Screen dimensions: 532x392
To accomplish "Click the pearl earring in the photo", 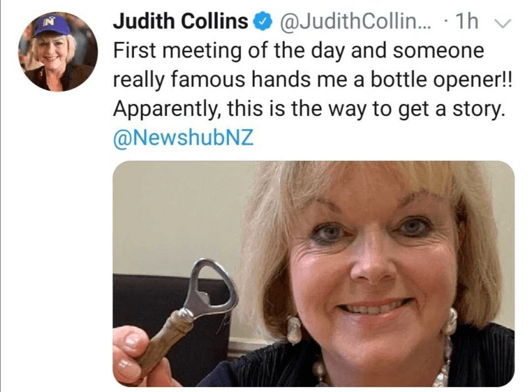I will tap(294, 329).
